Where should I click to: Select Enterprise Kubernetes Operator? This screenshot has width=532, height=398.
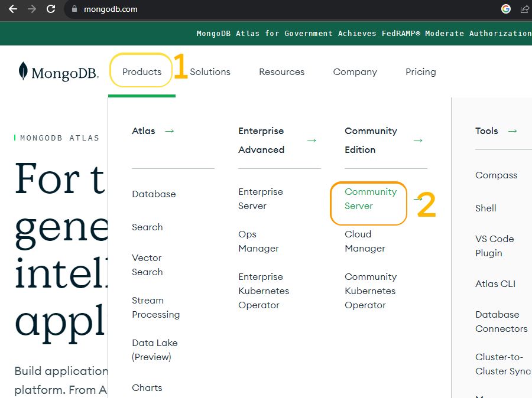pos(264,291)
